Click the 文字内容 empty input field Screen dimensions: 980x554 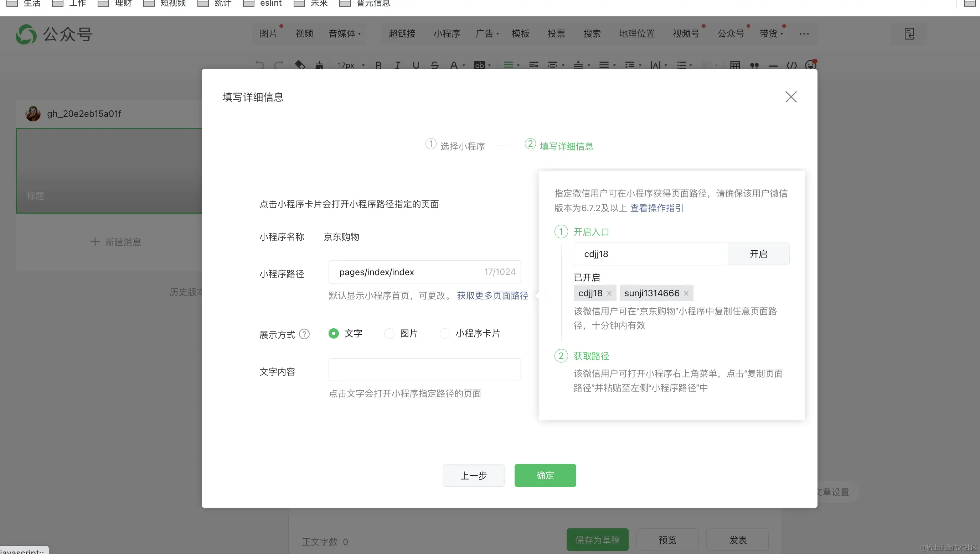(424, 370)
